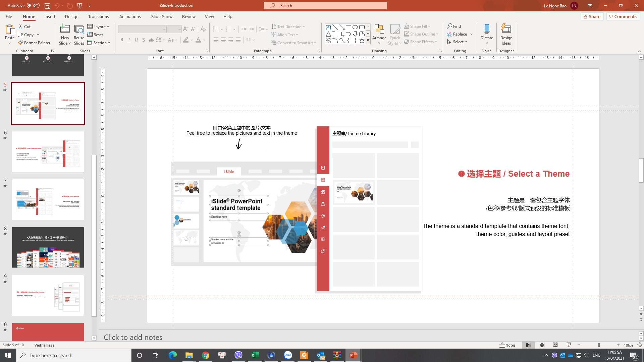The image size is (644, 362).
Task: Open File Explorer from the taskbar
Action: pos(189,355)
